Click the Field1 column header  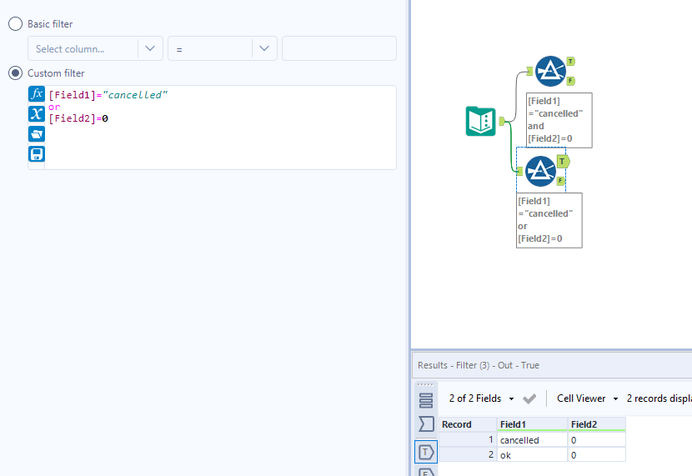pos(532,424)
